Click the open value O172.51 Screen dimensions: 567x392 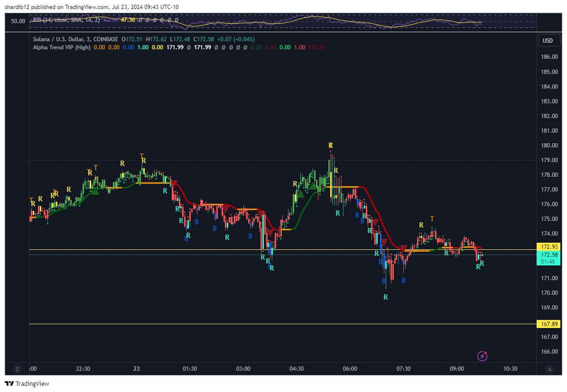click(132, 39)
